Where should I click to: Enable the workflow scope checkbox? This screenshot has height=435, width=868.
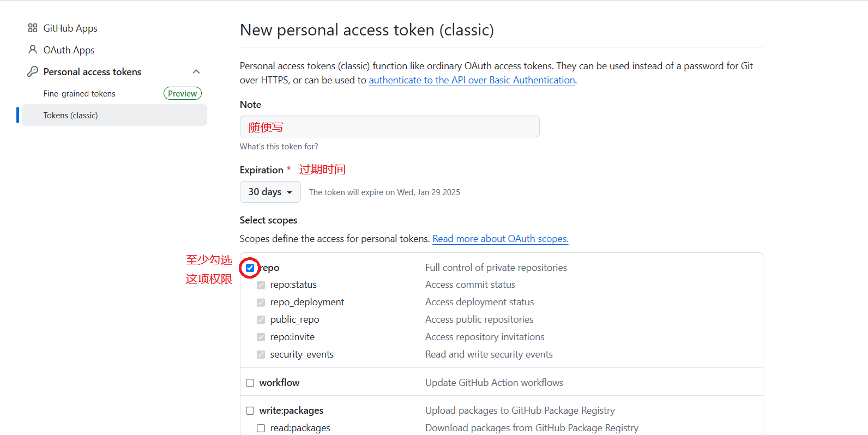click(250, 383)
